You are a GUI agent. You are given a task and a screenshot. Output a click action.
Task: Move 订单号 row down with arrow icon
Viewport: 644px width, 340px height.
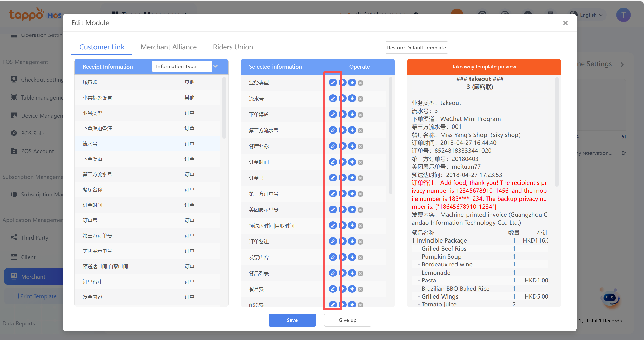(x=352, y=178)
